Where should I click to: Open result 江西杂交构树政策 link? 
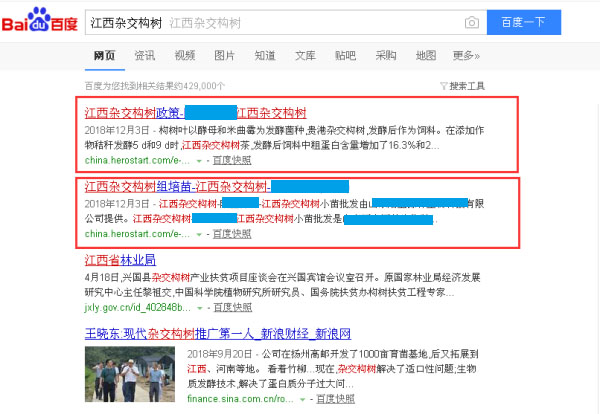[196, 113]
